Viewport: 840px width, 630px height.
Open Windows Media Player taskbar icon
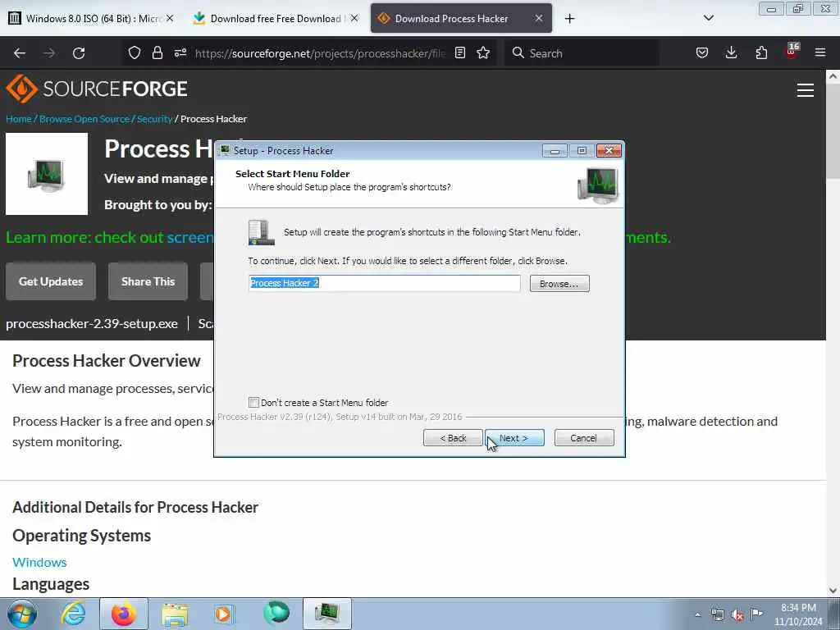pyautogui.click(x=225, y=614)
